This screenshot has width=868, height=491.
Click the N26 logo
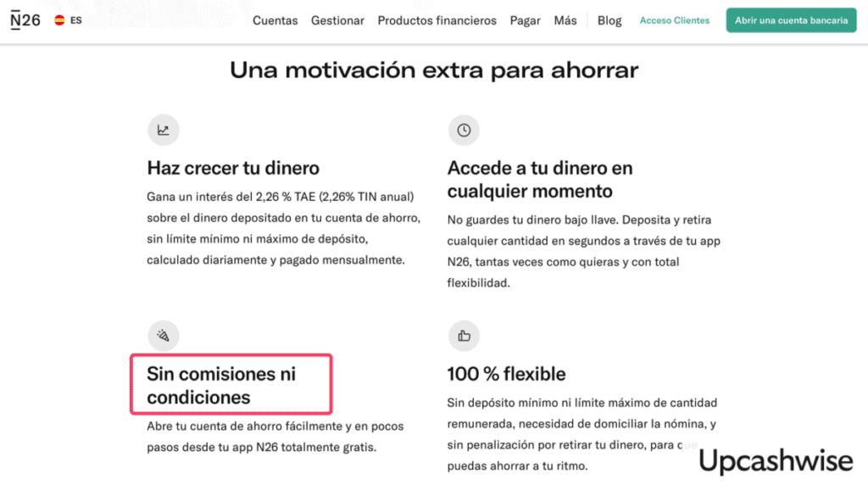tap(25, 20)
